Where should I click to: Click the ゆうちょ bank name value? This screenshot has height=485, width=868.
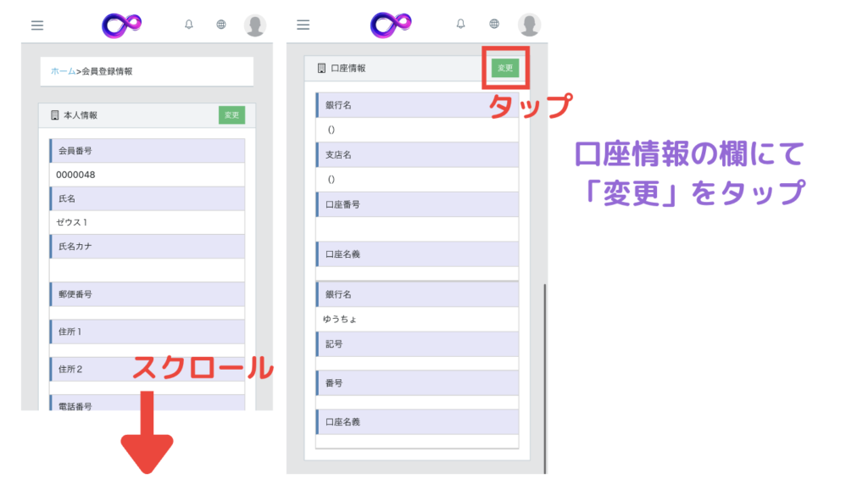341,319
